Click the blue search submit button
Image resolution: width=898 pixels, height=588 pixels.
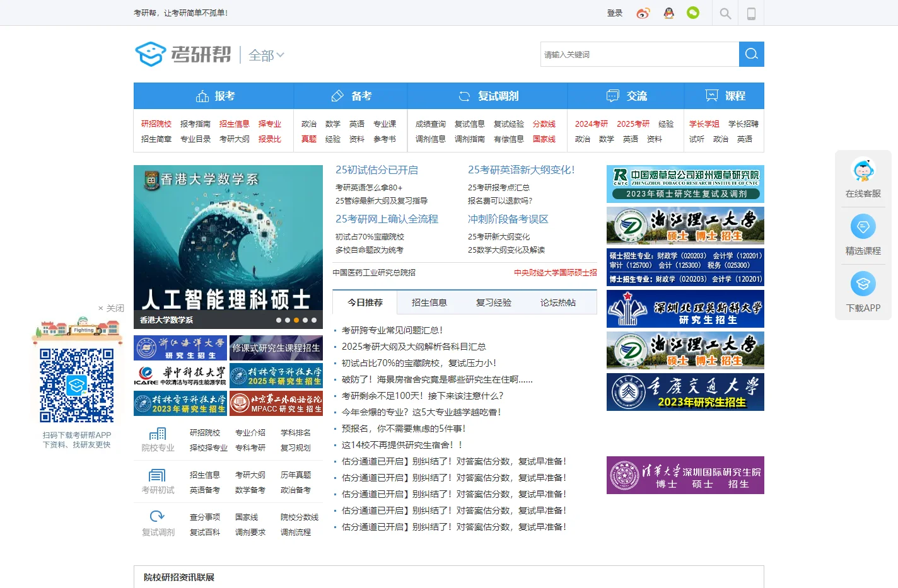[752, 54]
